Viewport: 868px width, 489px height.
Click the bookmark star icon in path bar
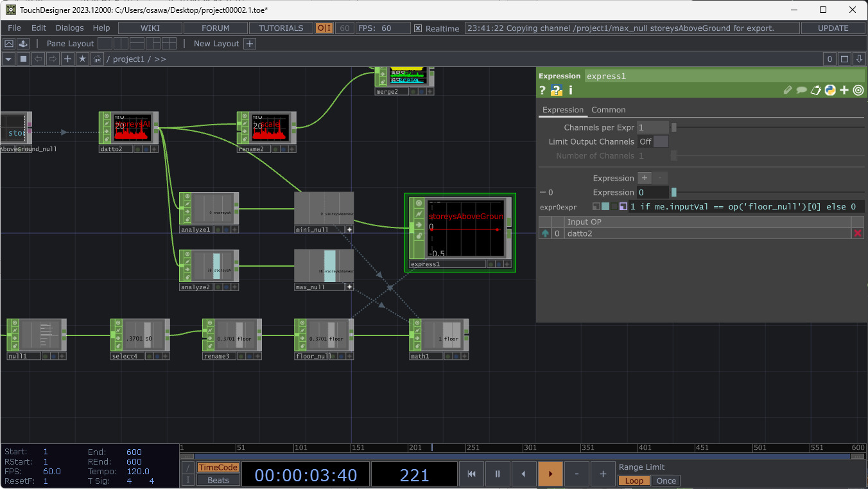[x=82, y=59]
